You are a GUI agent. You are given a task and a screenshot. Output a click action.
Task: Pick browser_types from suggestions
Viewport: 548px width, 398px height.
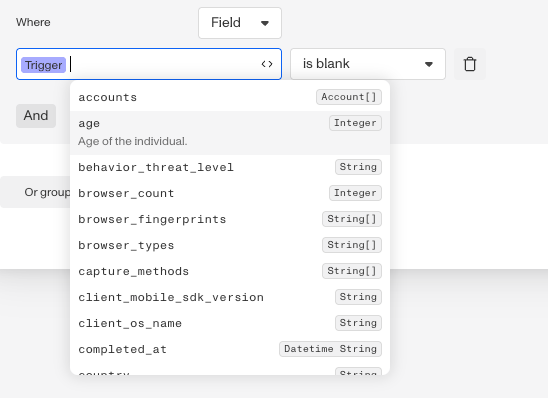(x=230, y=245)
